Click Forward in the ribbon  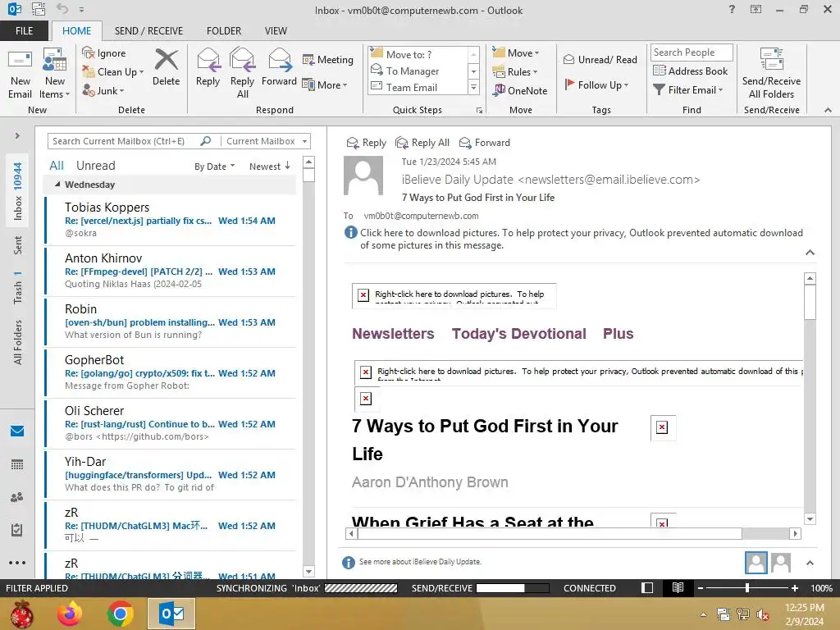[x=279, y=67]
